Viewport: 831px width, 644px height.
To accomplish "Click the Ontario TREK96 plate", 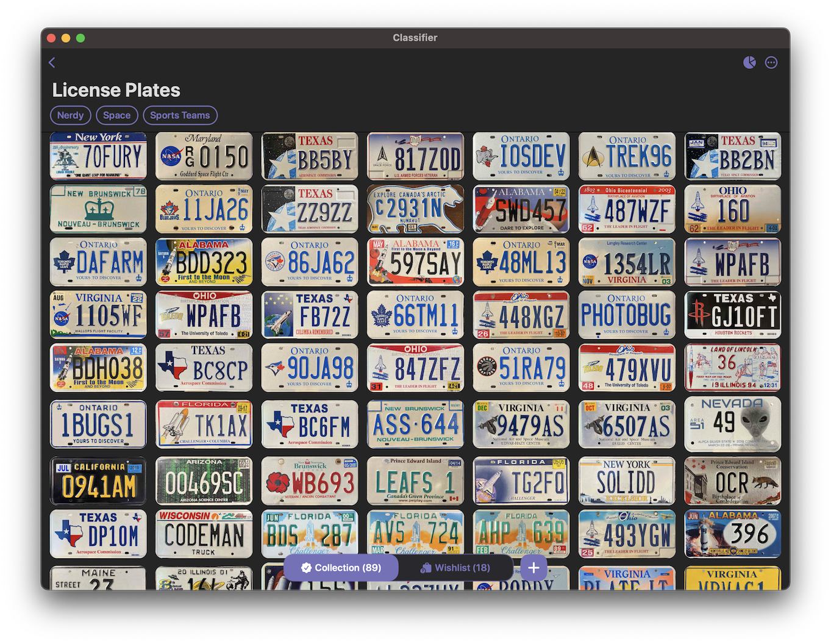I will tap(627, 156).
